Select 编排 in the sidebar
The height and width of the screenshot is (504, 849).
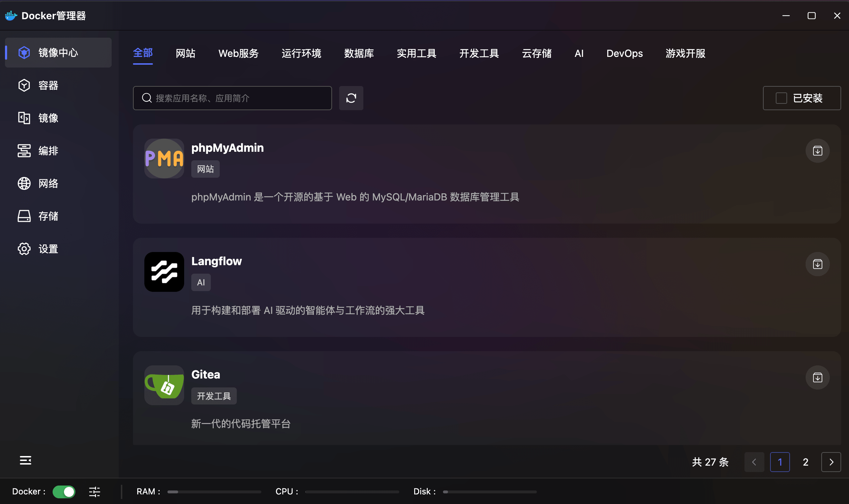click(x=58, y=151)
